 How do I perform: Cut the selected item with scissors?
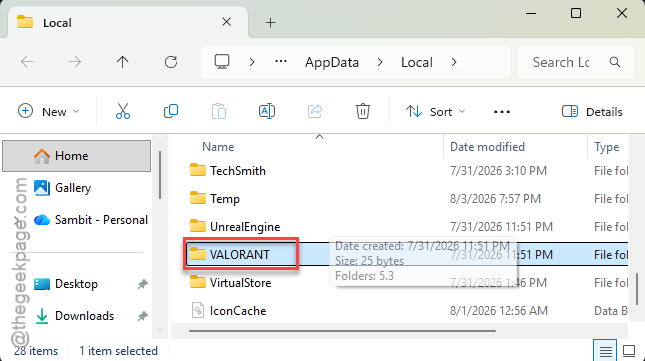(x=123, y=111)
